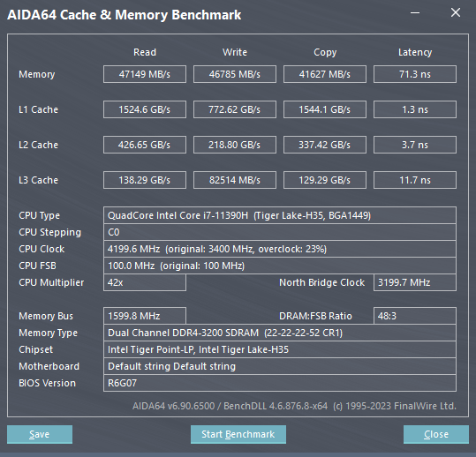Click the BIOS Version R6G07 field
476x457 pixels.
click(x=280, y=383)
